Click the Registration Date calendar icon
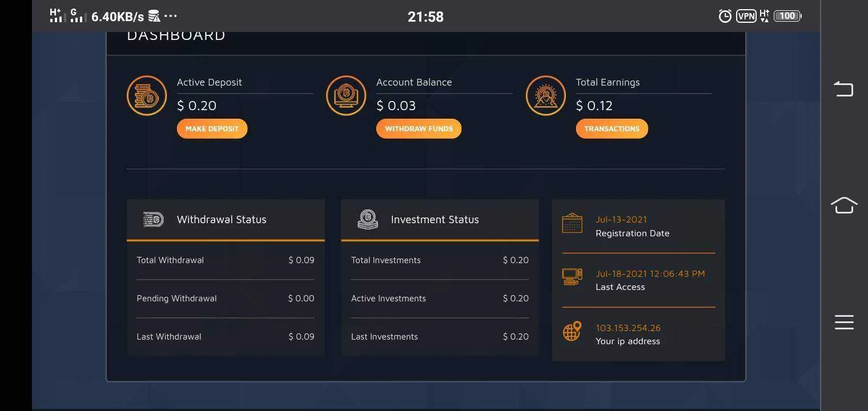 (572, 223)
